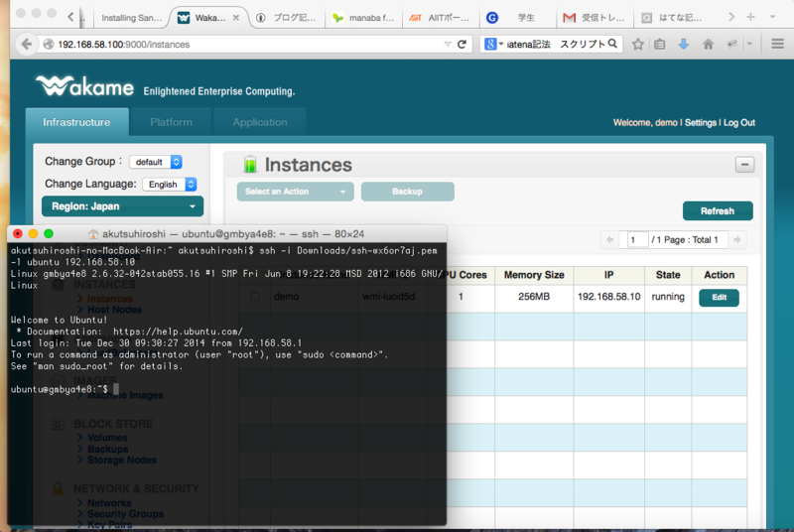The height and width of the screenshot is (532, 794).
Task: Click the terminal command prompt line
Action: click(x=65, y=389)
